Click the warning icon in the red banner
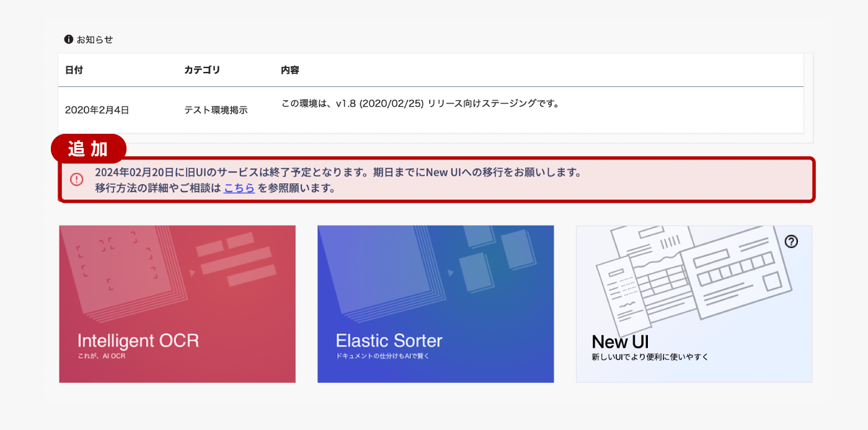Screen dimensions: 868x430 point(76,179)
